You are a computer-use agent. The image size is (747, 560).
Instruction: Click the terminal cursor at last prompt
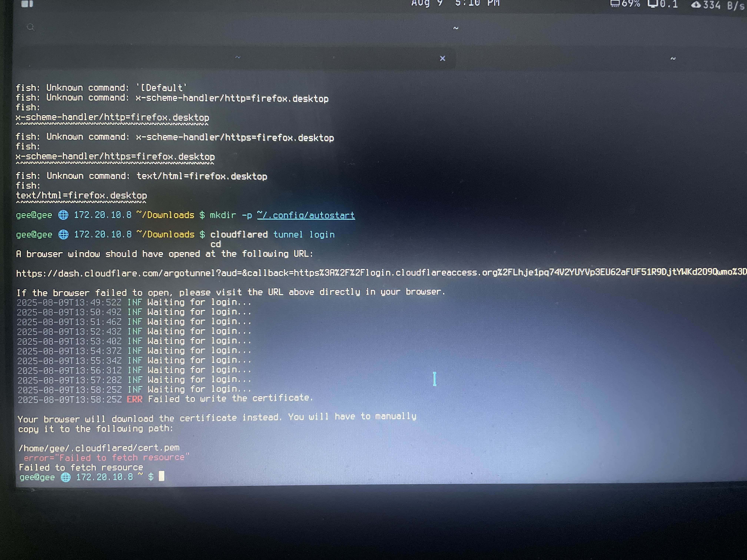coord(162,476)
